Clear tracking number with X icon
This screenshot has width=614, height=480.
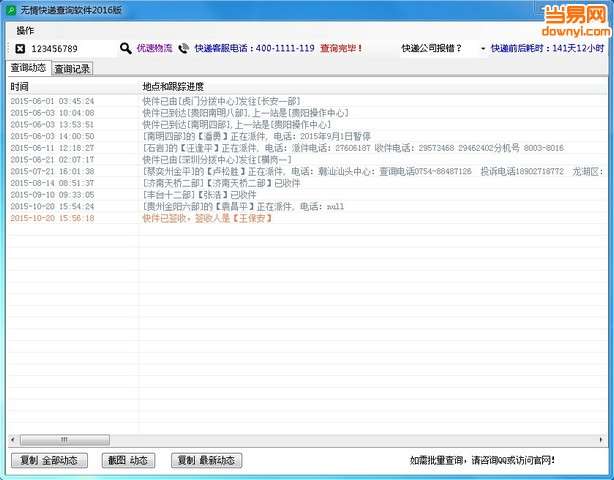20,49
